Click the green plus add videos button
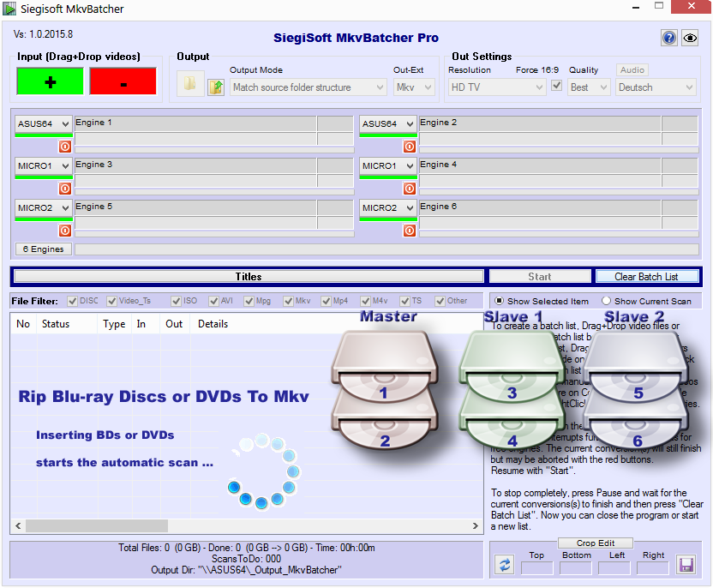The width and height of the screenshot is (713, 588). 50,81
